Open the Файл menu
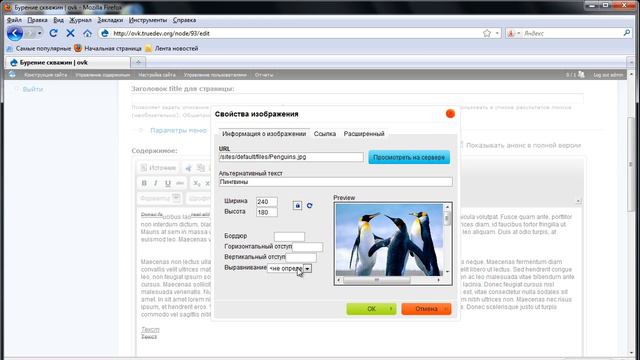Screen dimensions: 640x360 pyautogui.click(x=14, y=20)
